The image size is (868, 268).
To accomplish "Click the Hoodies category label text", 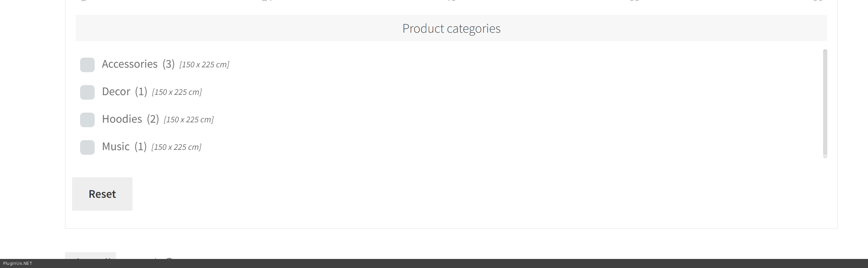I will tap(122, 119).
